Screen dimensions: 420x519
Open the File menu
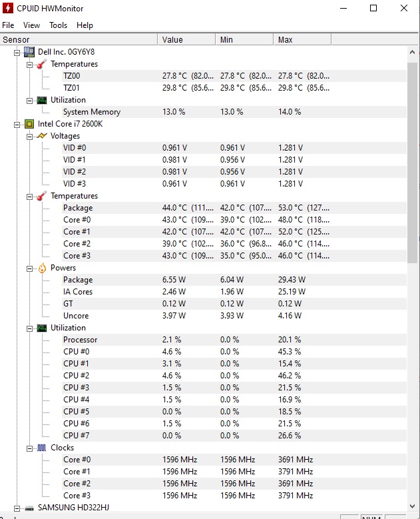click(x=8, y=25)
